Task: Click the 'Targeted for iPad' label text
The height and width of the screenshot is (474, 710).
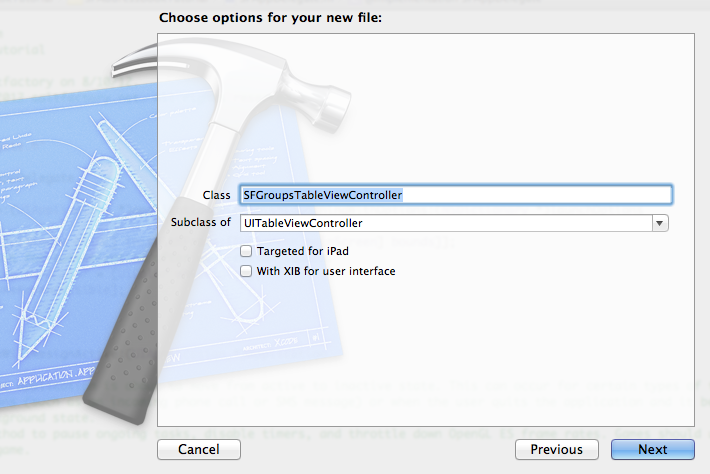Action: point(302,251)
